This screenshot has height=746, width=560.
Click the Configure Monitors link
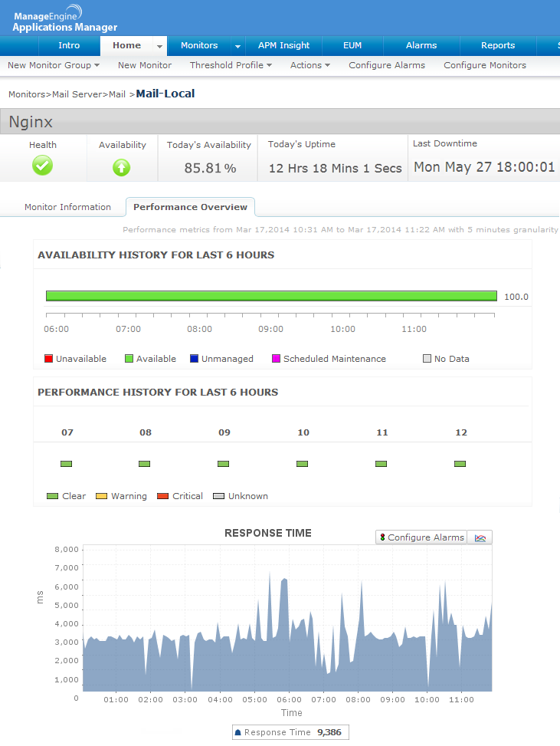coord(485,65)
